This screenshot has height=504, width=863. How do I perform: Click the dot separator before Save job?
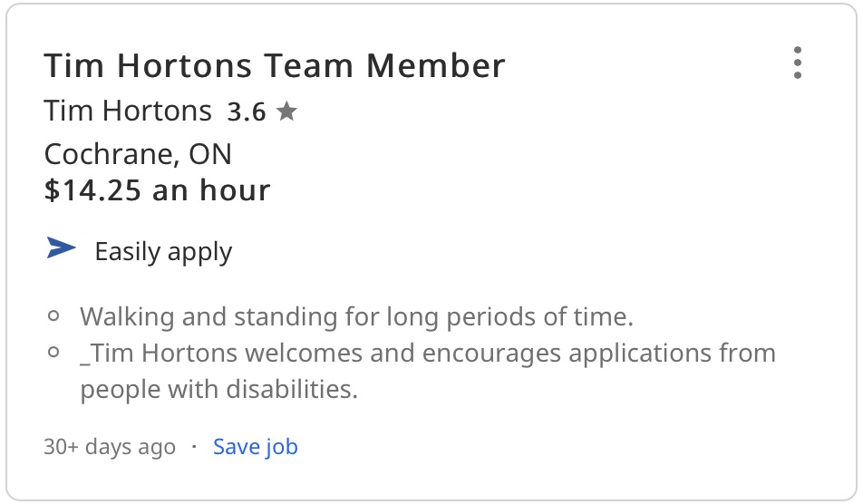(x=193, y=447)
